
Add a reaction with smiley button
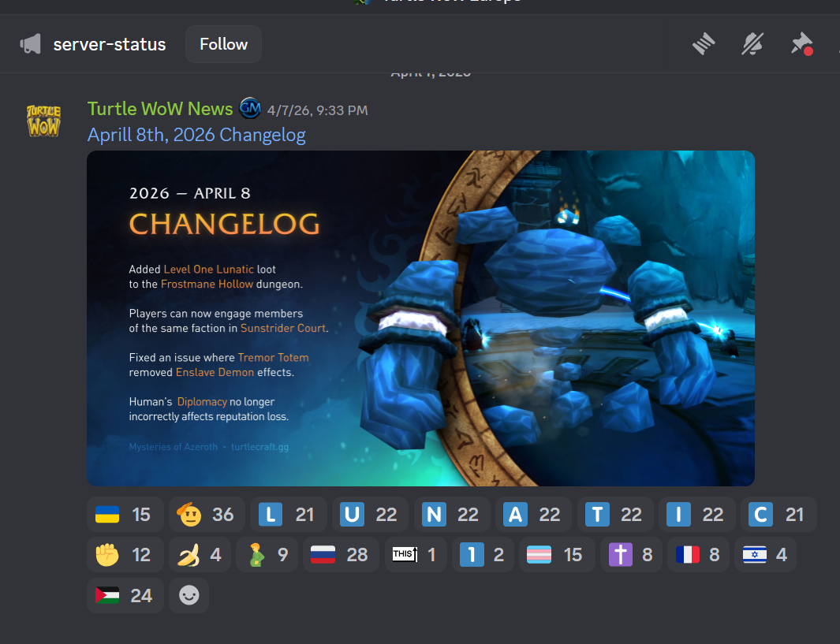189,595
